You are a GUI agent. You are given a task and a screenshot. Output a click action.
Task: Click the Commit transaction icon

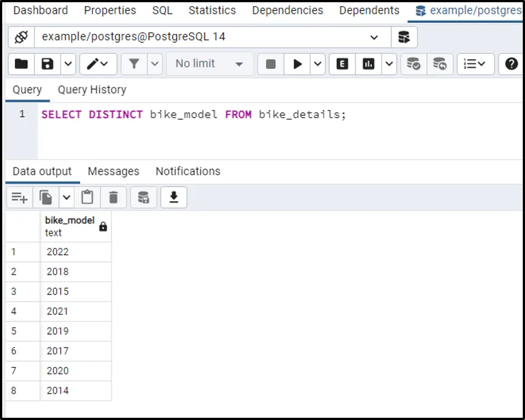tap(413, 64)
